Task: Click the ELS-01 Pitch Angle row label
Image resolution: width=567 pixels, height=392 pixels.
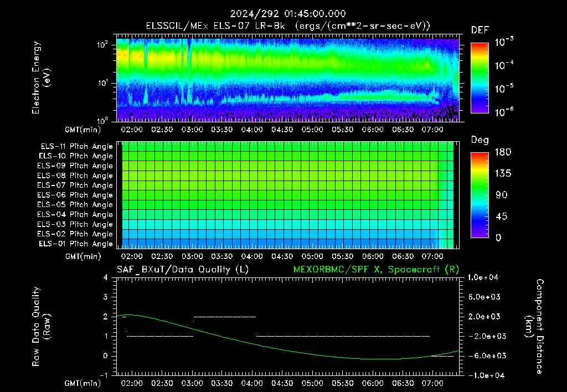Action: [x=75, y=244]
